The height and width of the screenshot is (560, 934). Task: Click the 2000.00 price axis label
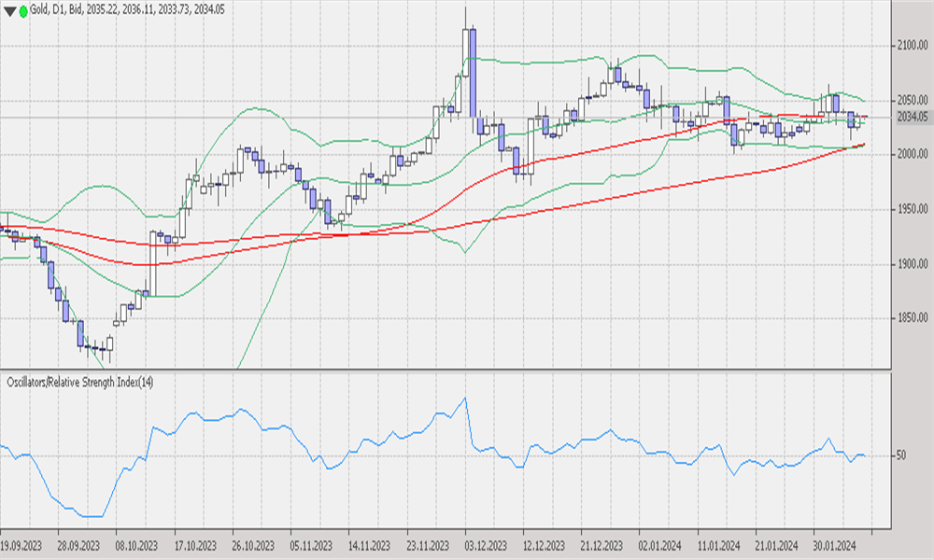[x=912, y=154]
